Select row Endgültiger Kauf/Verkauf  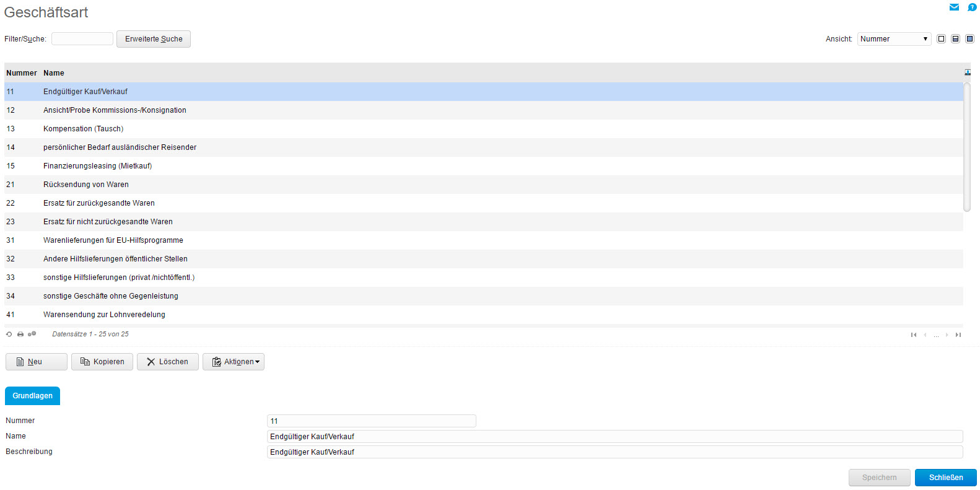(x=484, y=92)
